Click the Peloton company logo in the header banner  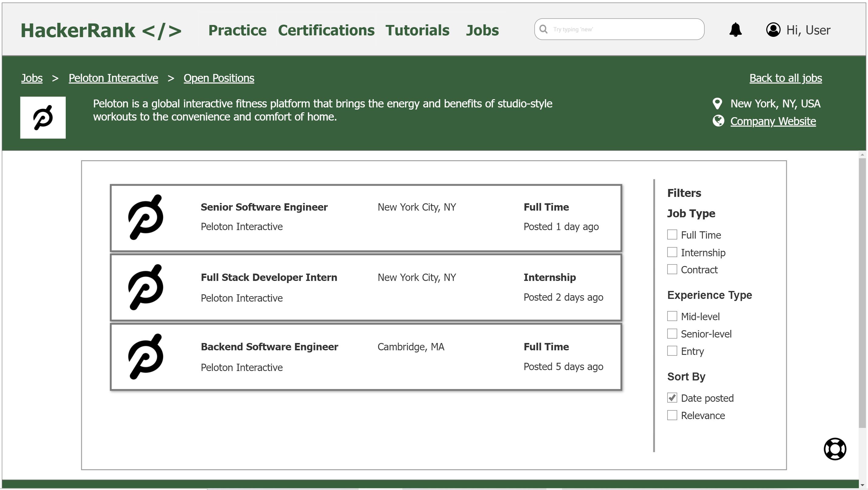click(43, 117)
